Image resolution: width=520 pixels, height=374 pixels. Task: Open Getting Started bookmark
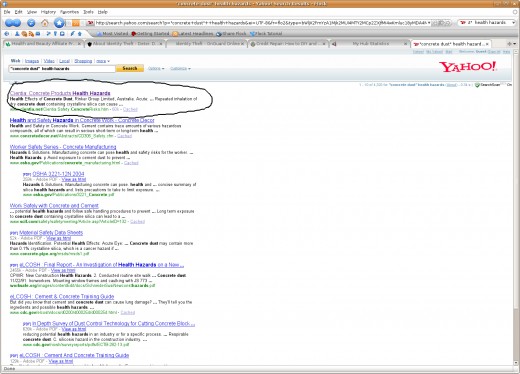pos(150,34)
